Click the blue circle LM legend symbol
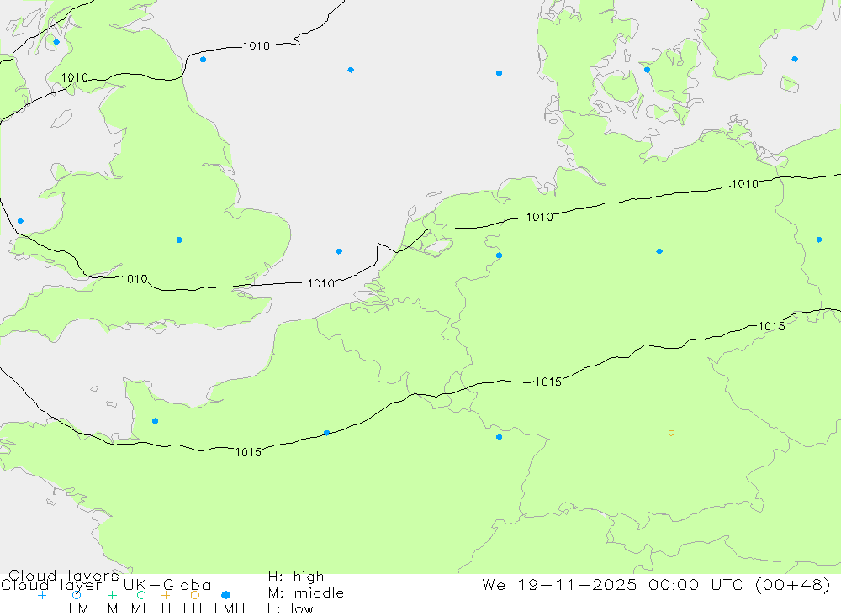The height and width of the screenshot is (616, 841). [x=77, y=595]
